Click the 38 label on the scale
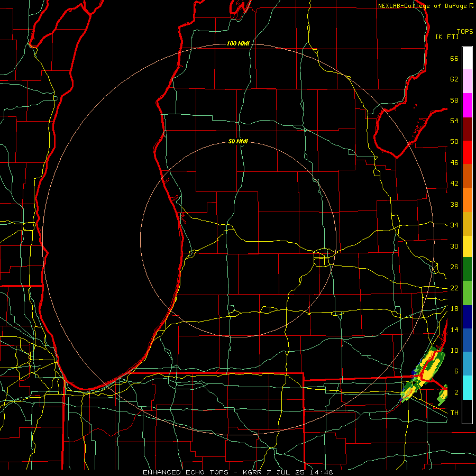Image resolution: width=476 pixels, height=476 pixels. [x=454, y=204]
